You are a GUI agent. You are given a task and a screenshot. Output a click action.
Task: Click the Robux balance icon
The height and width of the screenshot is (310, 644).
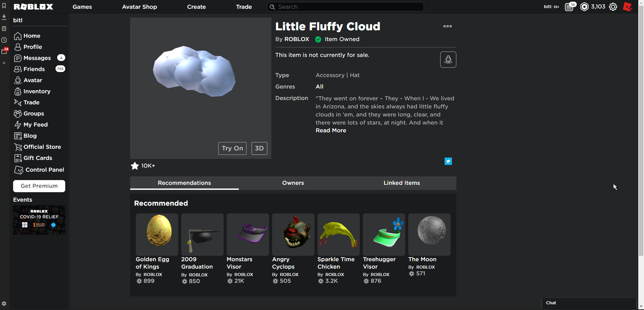point(584,7)
